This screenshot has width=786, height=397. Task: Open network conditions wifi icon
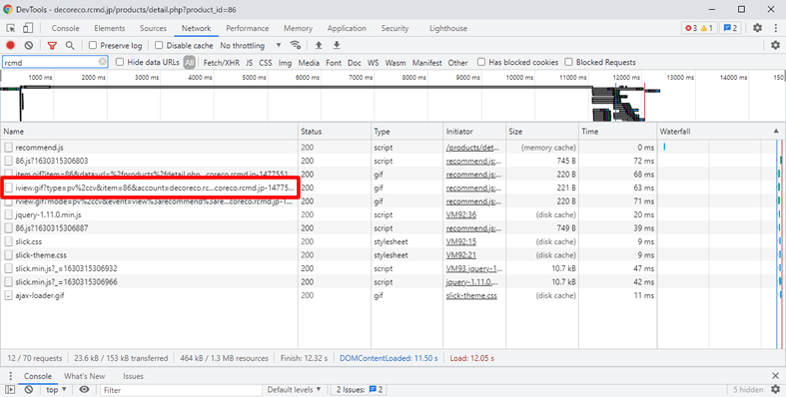[296, 45]
